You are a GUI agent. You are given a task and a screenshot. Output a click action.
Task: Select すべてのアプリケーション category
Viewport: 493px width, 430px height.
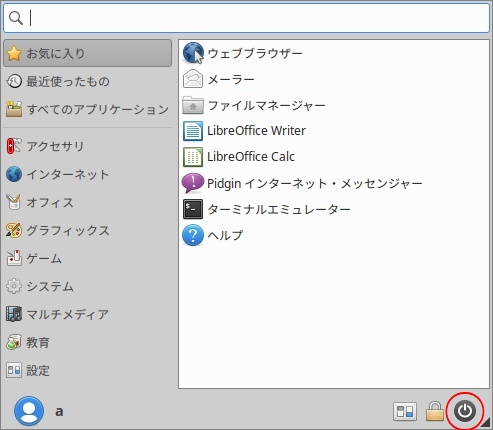88,109
